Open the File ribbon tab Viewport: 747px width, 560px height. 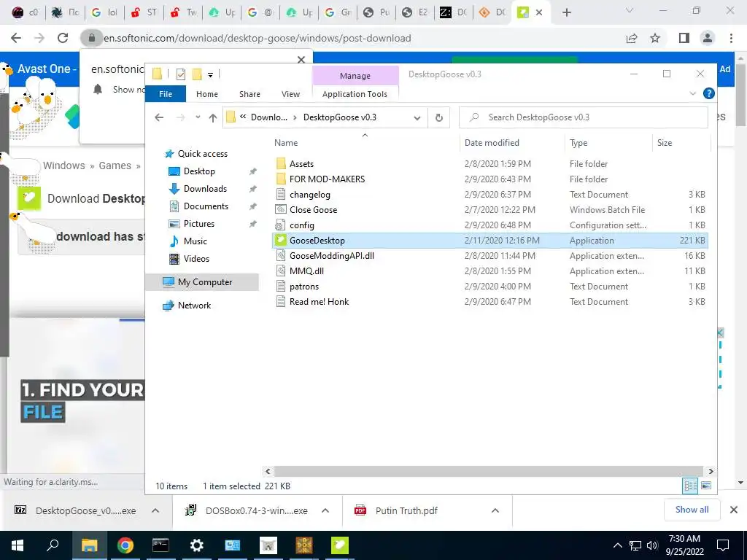[166, 94]
